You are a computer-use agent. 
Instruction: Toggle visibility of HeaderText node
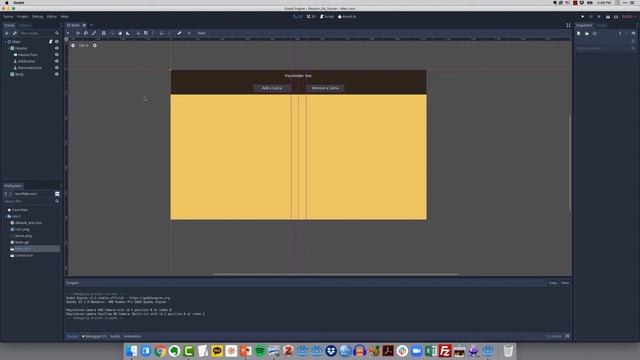57,55
